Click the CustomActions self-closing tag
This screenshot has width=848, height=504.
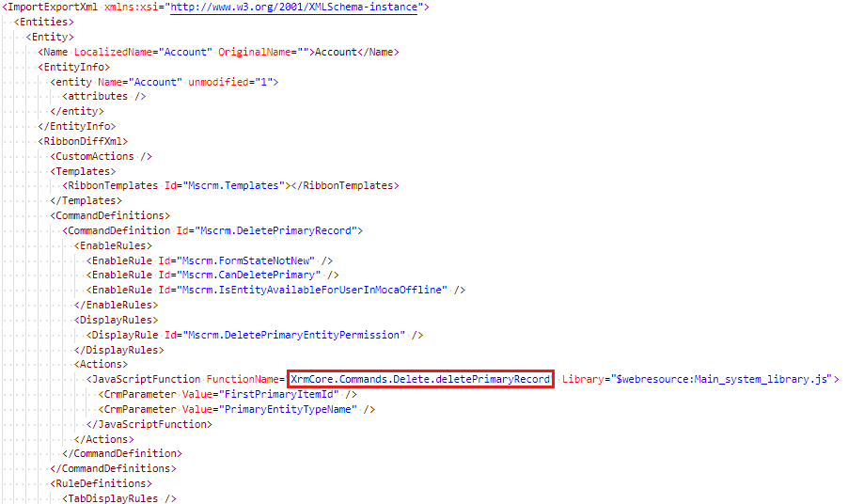click(x=102, y=156)
